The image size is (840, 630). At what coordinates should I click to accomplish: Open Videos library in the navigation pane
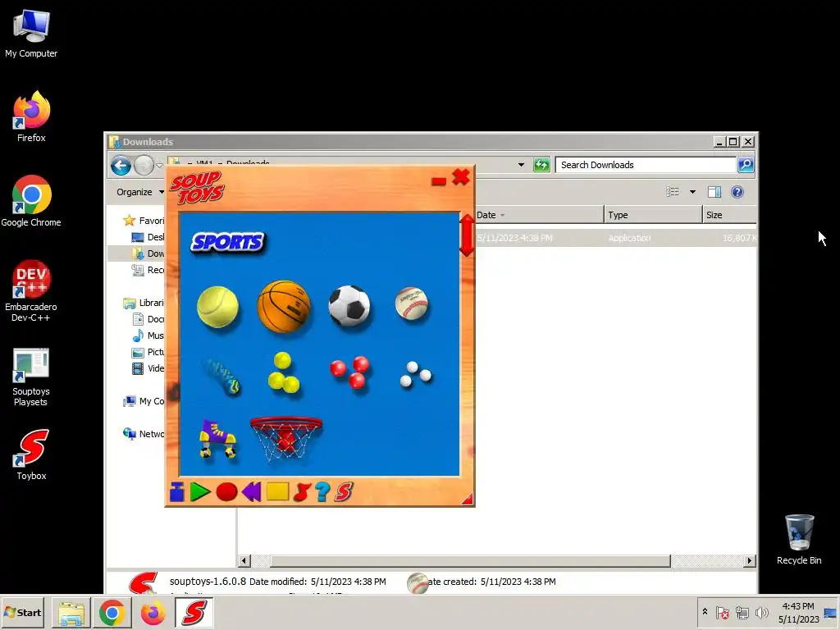coord(148,368)
